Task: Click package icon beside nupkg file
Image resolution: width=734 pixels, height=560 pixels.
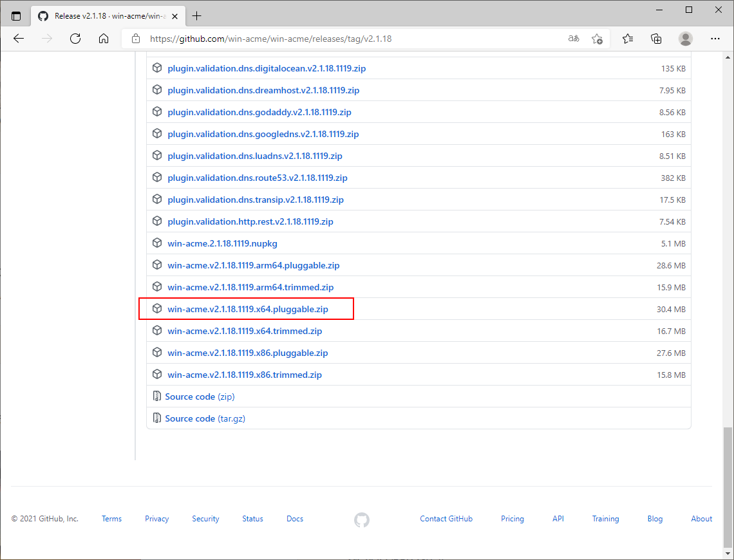Action: pyautogui.click(x=157, y=243)
